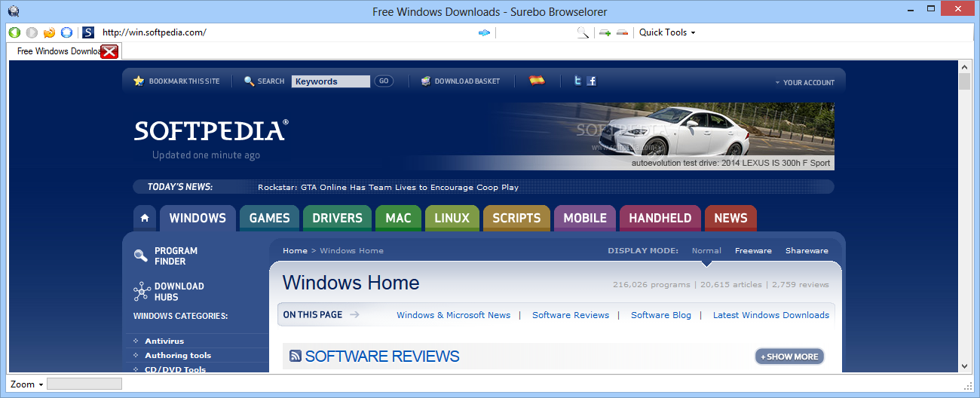Click the home icon tab on Softpedia
Image resolution: width=980 pixels, height=398 pixels.
coord(145,218)
